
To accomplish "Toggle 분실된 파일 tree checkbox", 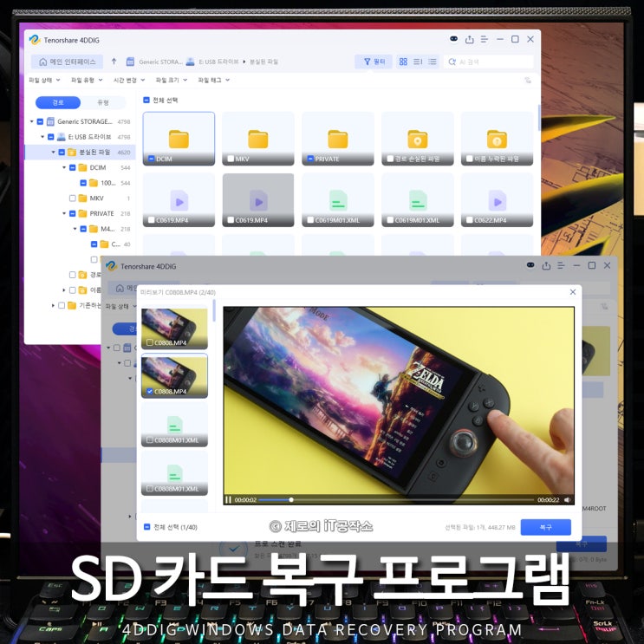I will click(62, 153).
